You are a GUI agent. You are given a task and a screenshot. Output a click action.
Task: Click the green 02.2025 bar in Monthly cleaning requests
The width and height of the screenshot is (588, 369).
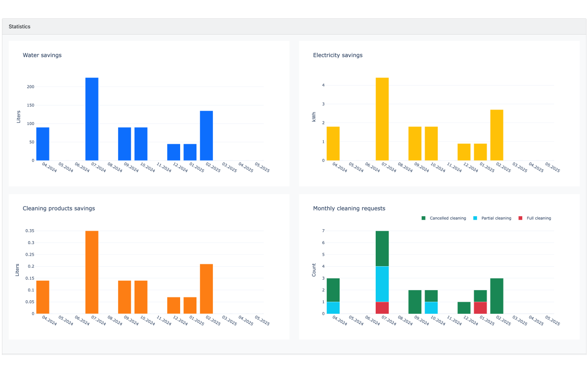click(496, 296)
